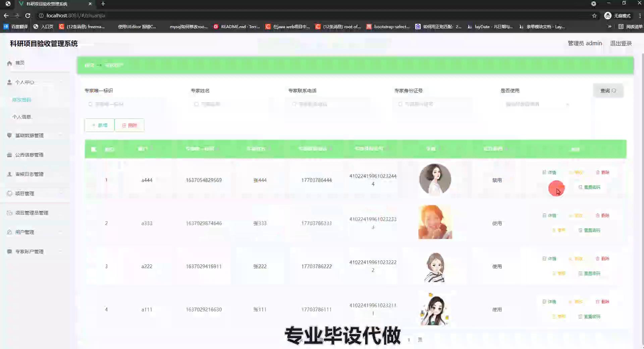The height and width of the screenshot is (349, 644).
Task: Click 退出登录 to log out
Action: pyautogui.click(x=621, y=43)
